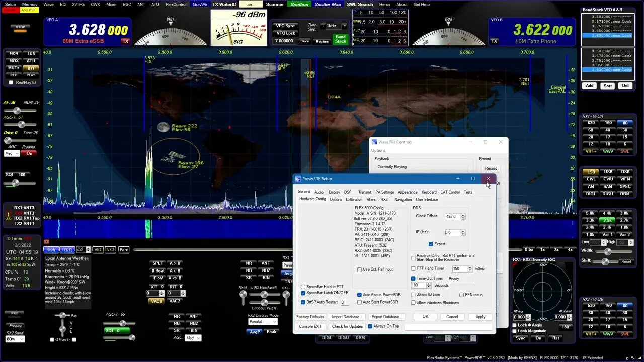Screen dimensions: 644x362
Task: Click the VAC1 button
Action: (156, 301)
